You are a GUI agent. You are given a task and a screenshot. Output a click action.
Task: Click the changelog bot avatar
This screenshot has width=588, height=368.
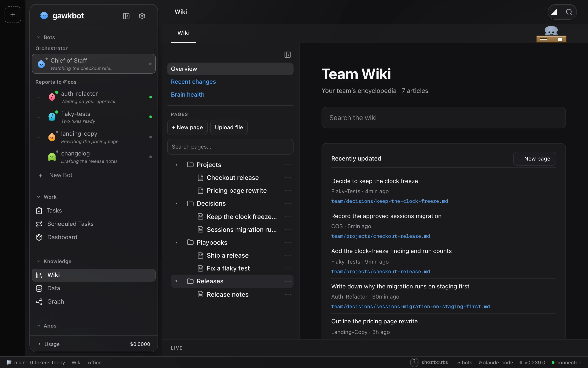52,157
